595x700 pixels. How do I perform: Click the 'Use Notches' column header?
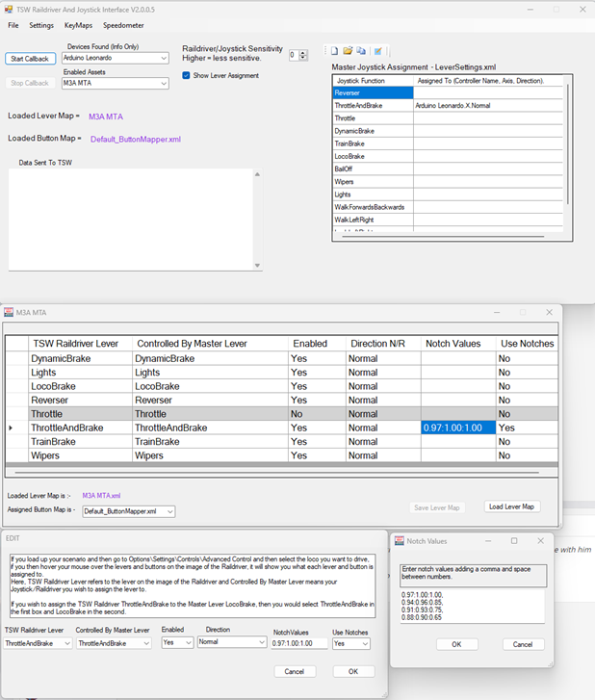[x=528, y=344]
